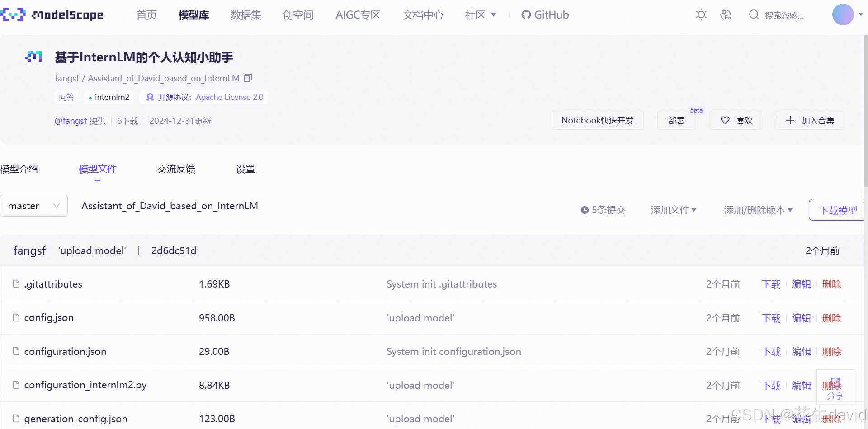Click the file icon for configuration.json

click(16, 351)
